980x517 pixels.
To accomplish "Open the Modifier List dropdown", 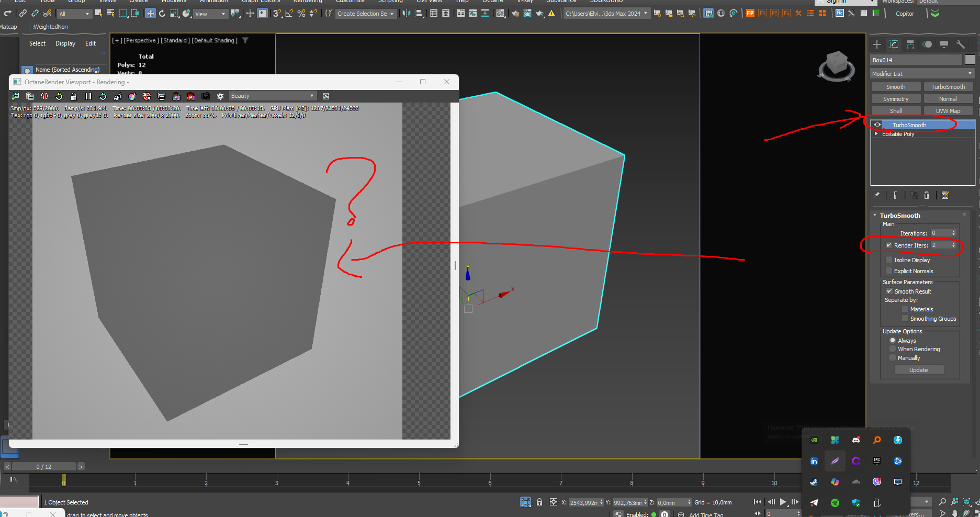I will [x=922, y=74].
